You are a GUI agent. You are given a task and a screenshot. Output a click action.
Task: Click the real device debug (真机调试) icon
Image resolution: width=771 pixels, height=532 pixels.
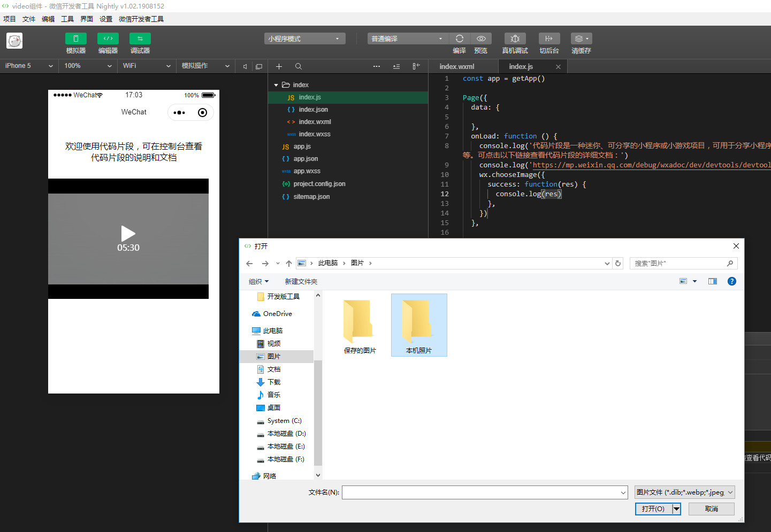click(x=515, y=38)
